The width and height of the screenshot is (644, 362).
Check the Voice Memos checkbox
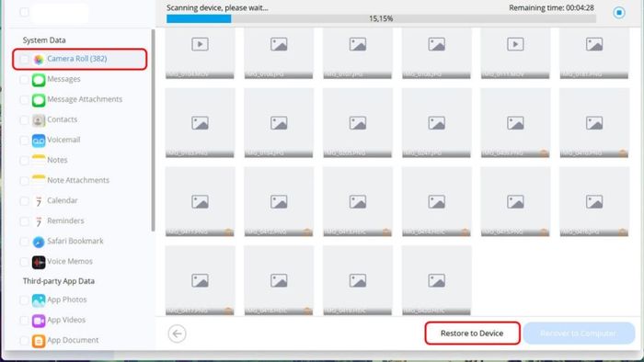pyautogui.click(x=24, y=262)
